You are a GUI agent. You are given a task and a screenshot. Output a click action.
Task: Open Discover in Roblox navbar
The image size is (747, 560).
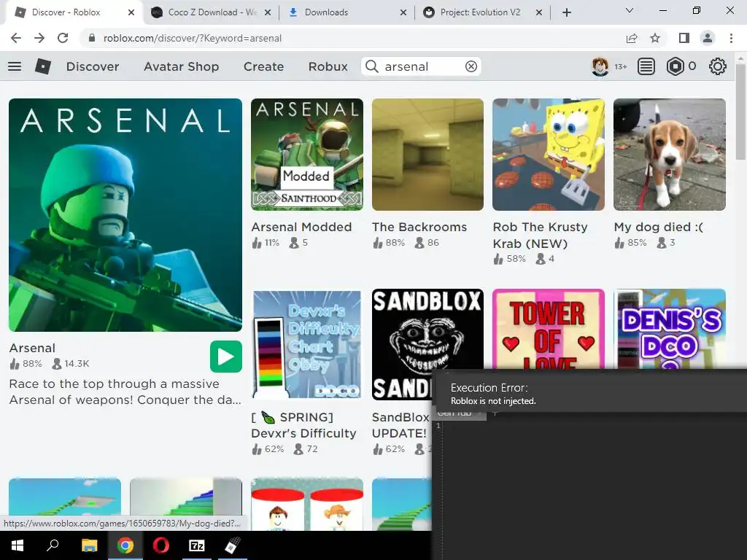(93, 66)
